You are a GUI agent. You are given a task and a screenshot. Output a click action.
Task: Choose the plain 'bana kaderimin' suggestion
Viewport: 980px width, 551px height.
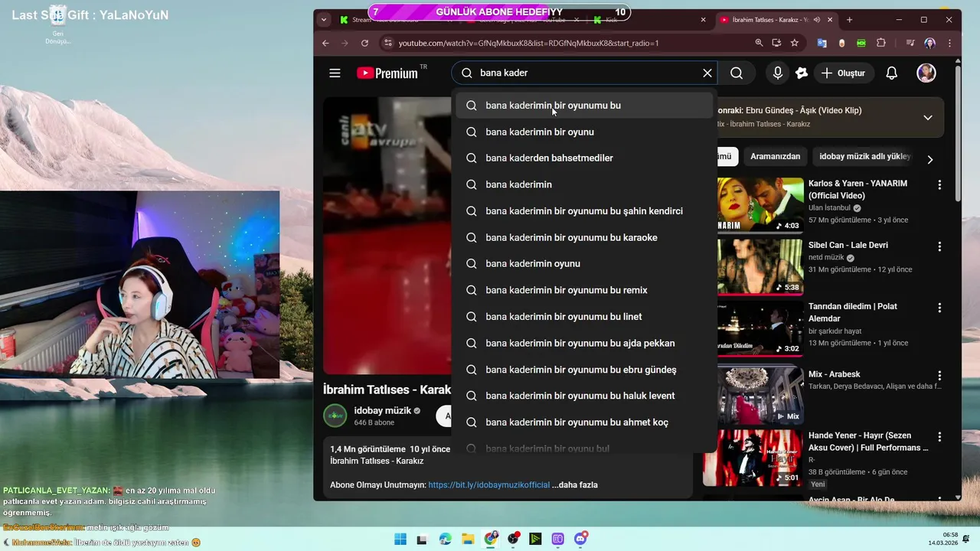point(584,184)
